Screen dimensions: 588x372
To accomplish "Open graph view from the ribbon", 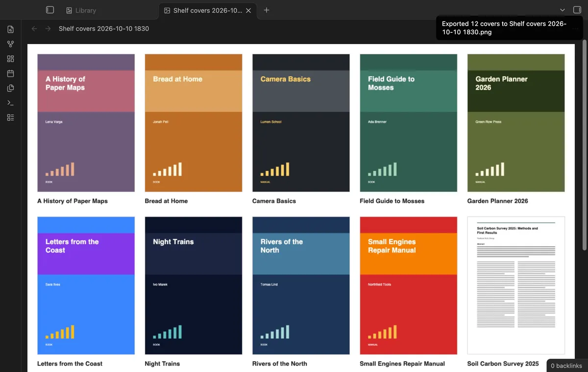I will (10, 44).
